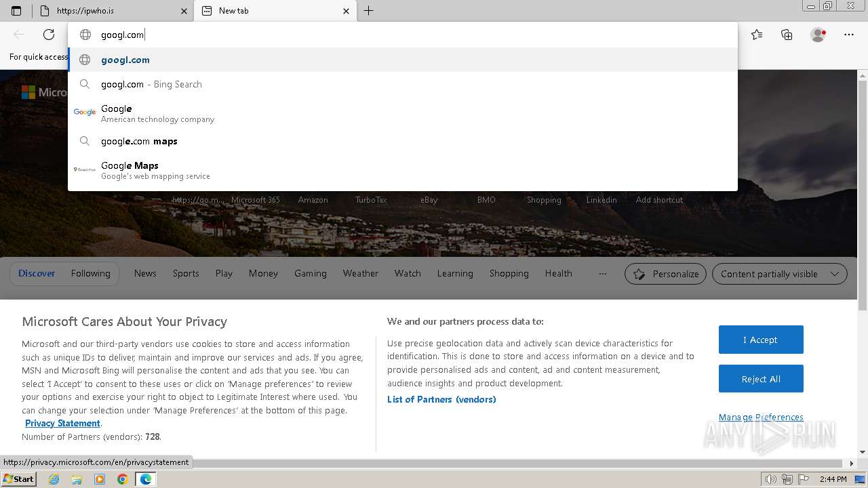Choose Google Maps web mapping suggestion
Image resolution: width=868 pixels, height=488 pixels.
point(403,170)
